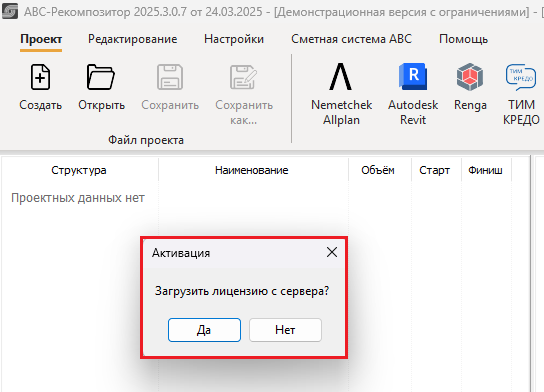Open the Помощь tab
Viewport: 544px width, 392px height.
[464, 39]
